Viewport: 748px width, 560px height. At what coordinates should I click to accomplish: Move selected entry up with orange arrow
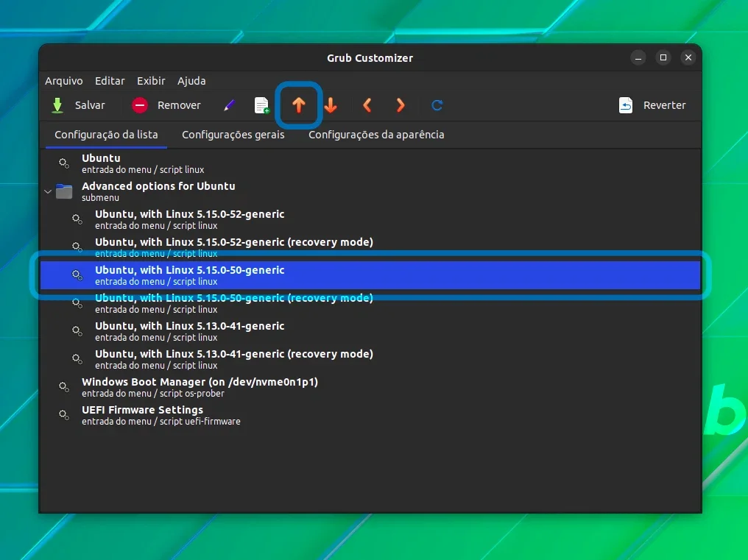(299, 105)
